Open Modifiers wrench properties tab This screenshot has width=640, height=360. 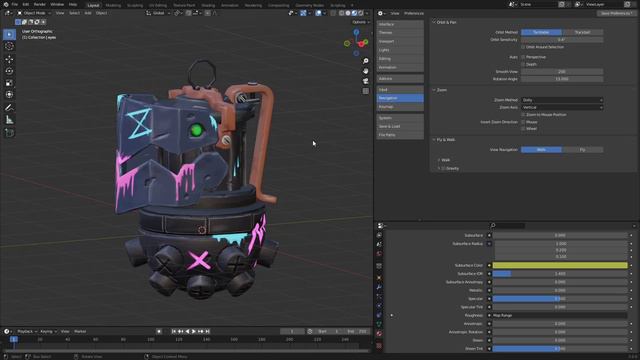click(379, 287)
